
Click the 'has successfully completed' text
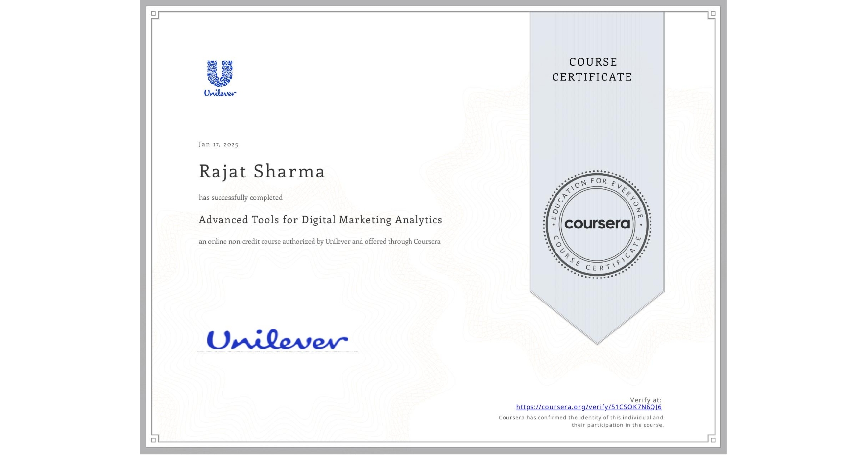click(241, 197)
